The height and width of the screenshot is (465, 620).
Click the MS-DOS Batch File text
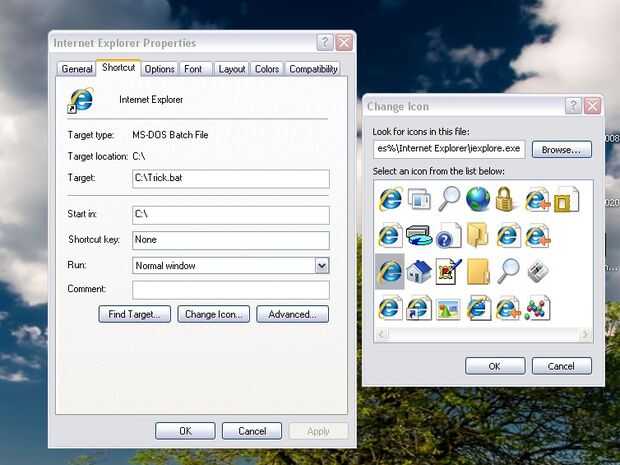(170, 135)
